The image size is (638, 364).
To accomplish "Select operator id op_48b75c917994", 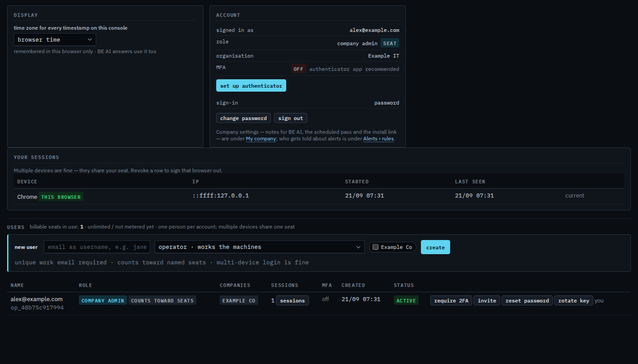I will click(37, 307).
